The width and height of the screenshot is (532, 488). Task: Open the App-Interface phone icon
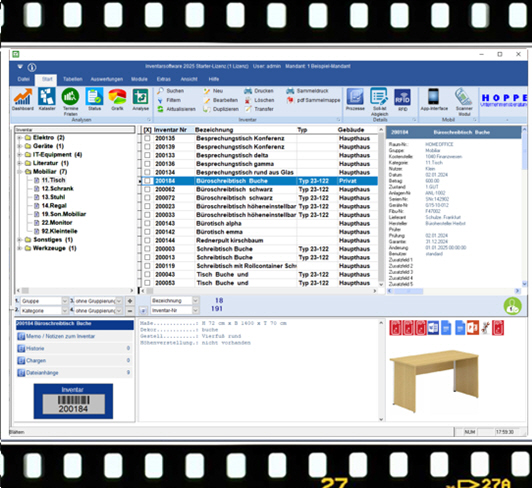pos(434,99)
